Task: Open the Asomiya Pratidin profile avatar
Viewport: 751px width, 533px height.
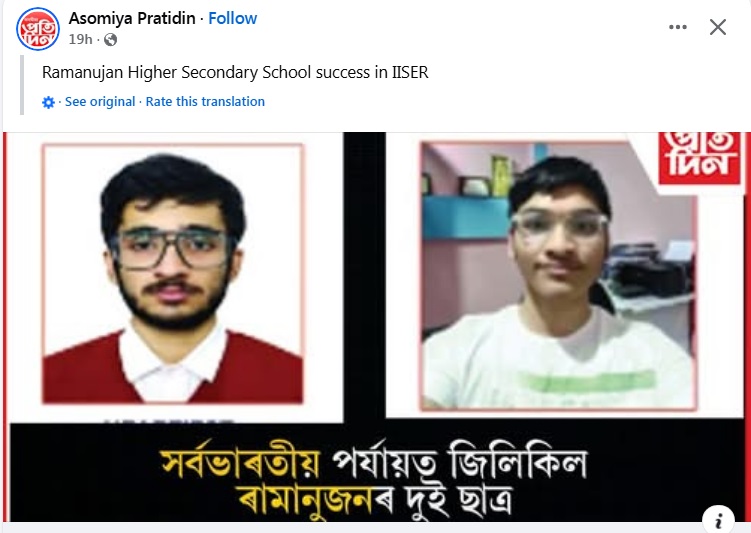Action: 38,29
